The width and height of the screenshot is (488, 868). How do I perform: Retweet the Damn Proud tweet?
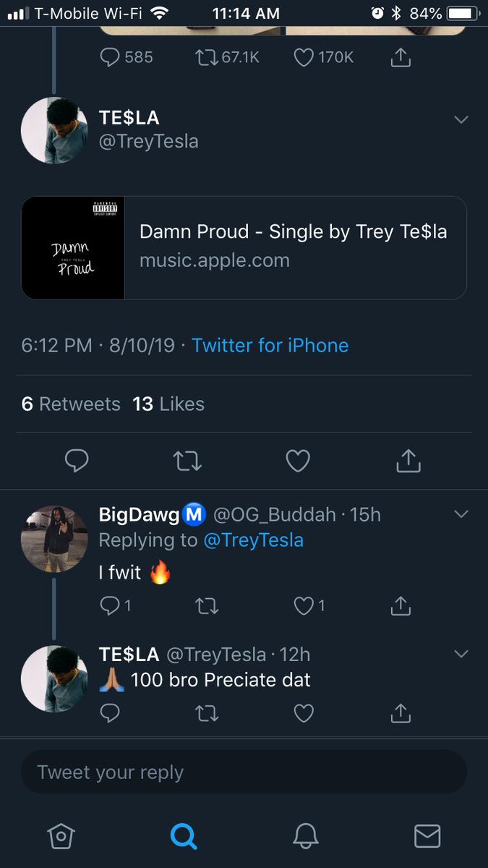coord(188,460)
